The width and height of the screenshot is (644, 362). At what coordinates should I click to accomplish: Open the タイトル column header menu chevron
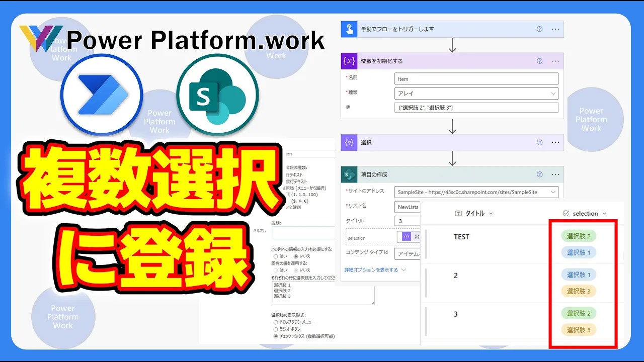coord(491,213)
